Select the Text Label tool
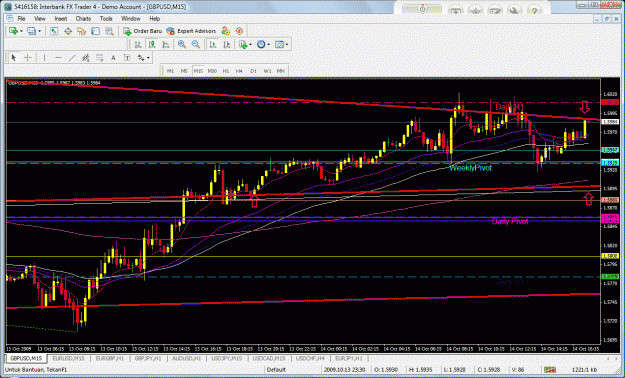 (127, 58)
